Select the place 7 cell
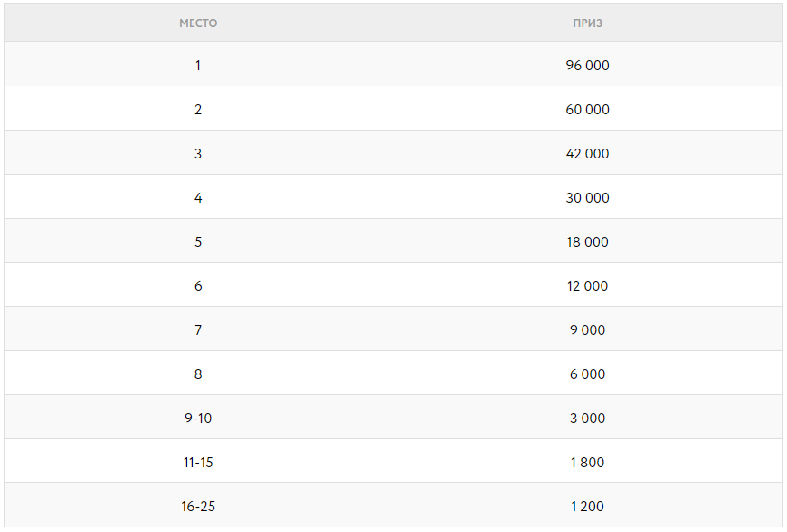787x532 pixels. point(198,330)
